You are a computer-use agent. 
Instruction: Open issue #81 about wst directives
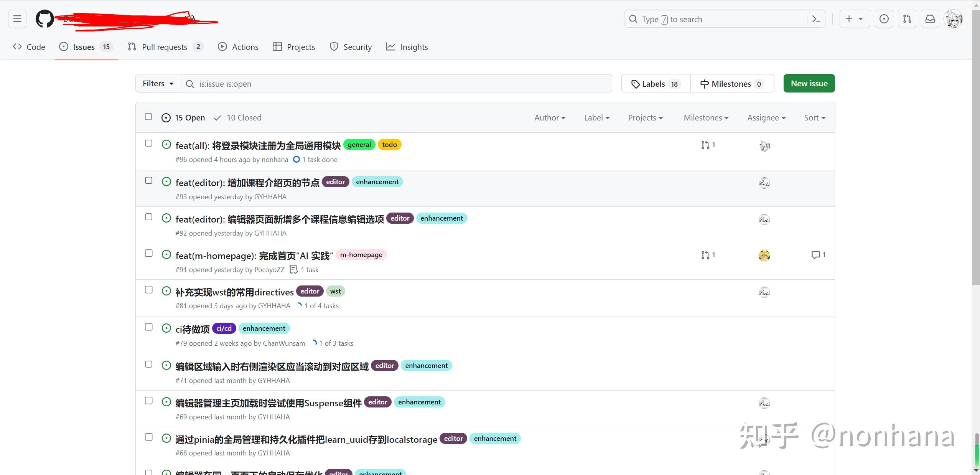234,292
